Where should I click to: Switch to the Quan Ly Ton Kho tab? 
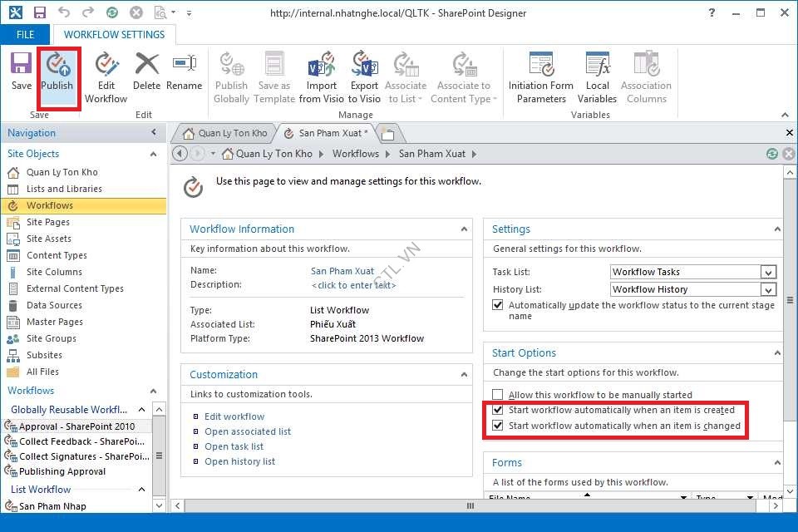click(x=224, y=133)
